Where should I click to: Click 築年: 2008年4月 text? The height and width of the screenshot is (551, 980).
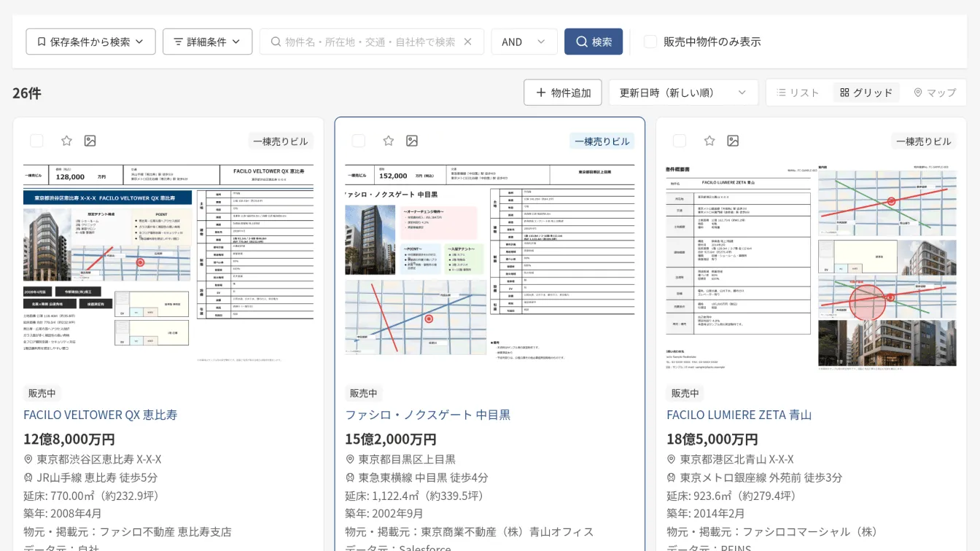pos(63,514)
